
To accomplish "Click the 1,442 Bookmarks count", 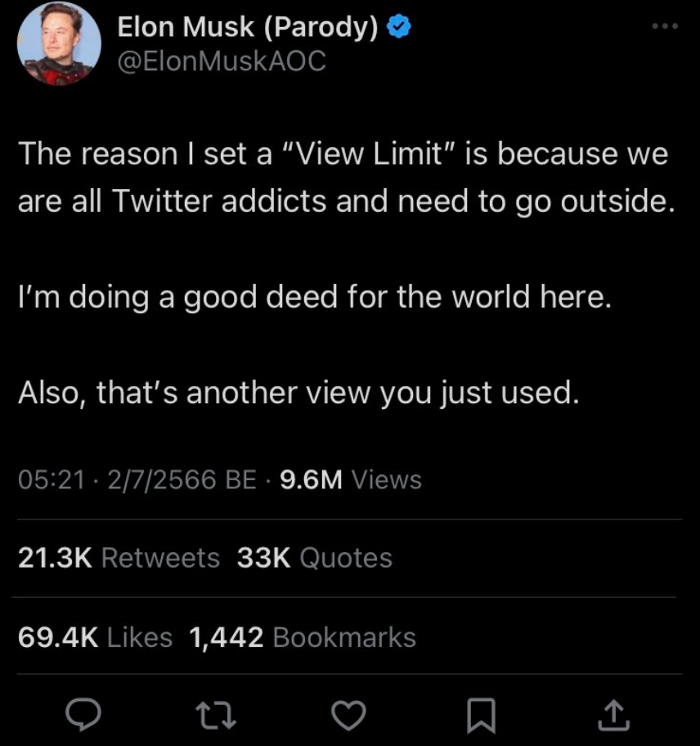I will coord(303,637).
